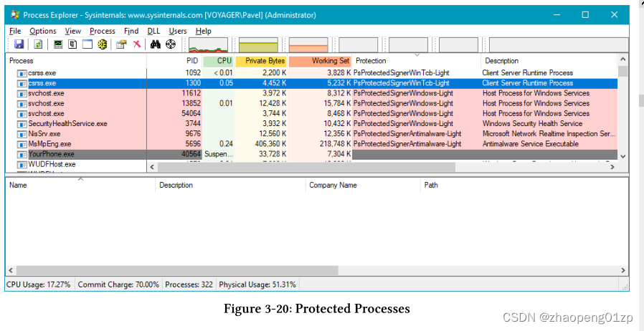
Task: Click the yellow commit history mini graph
Action: click(258, 45)
